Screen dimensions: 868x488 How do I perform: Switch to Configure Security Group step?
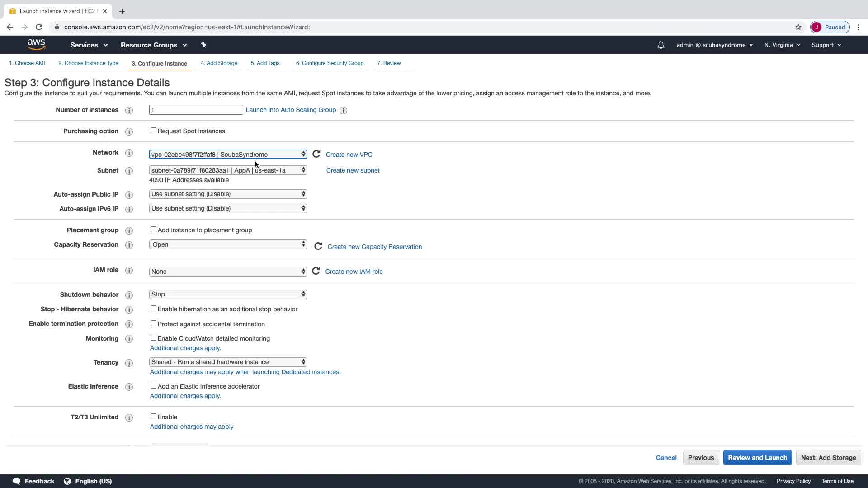[330, 63]
